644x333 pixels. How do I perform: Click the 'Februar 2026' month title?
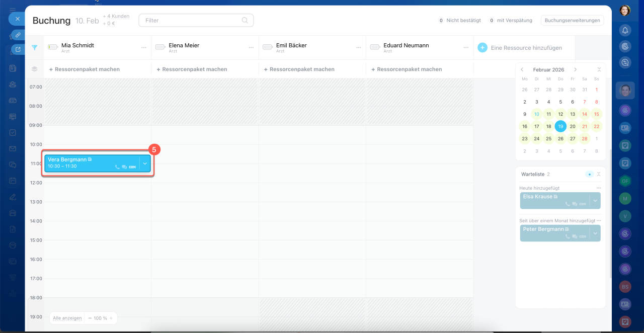coord(548,69)
